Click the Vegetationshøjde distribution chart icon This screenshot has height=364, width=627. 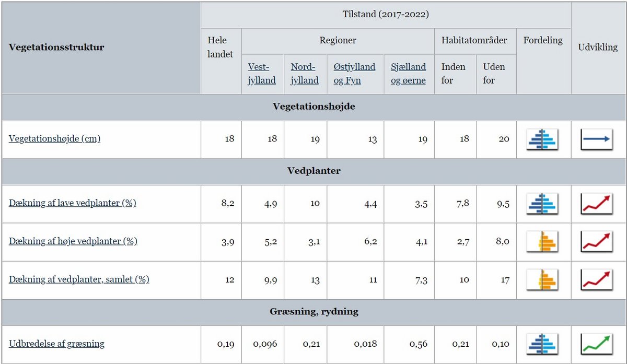pyautogui.click(x=542, y=139)
